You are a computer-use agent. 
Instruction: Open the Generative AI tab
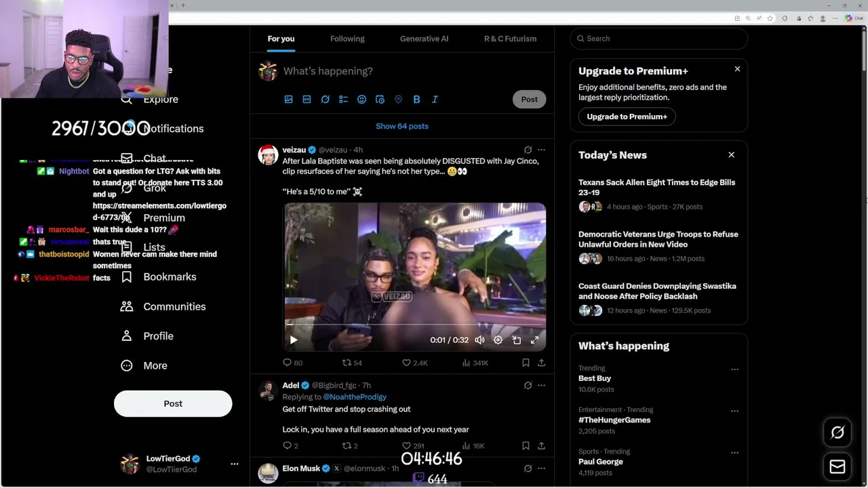click(x=424, y=39)
